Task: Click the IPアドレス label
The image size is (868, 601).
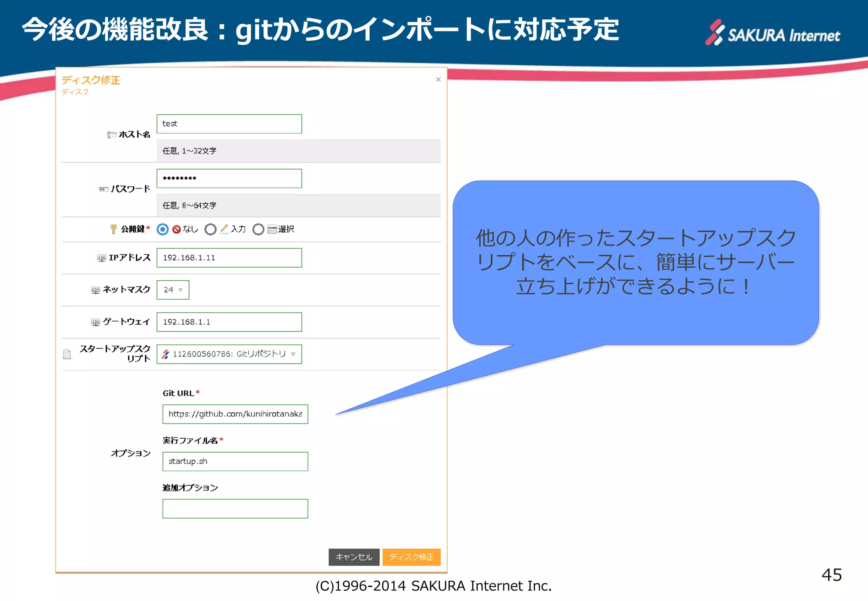Action: 129,258
